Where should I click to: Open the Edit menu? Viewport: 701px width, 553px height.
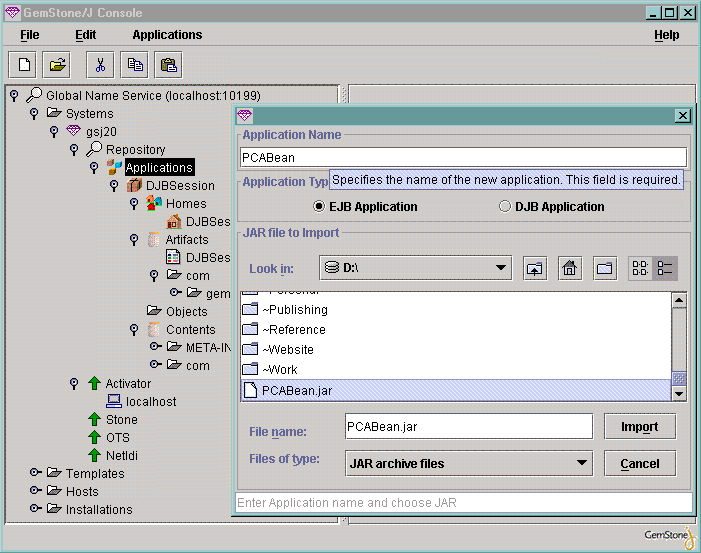point(85,35)
